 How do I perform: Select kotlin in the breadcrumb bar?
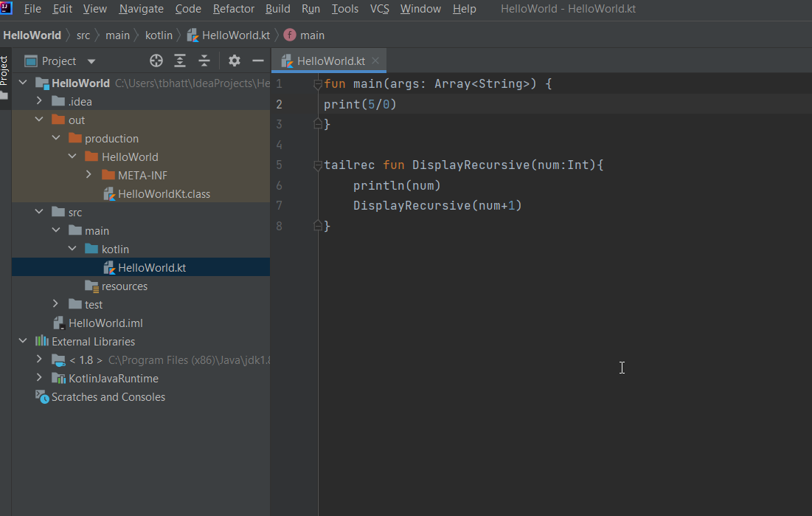click(x=159, y=35)
